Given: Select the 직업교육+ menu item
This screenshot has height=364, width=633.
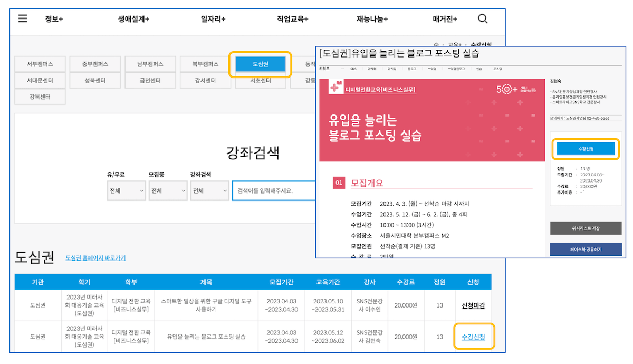Looking at the screenshot, I should pos(292,19).
